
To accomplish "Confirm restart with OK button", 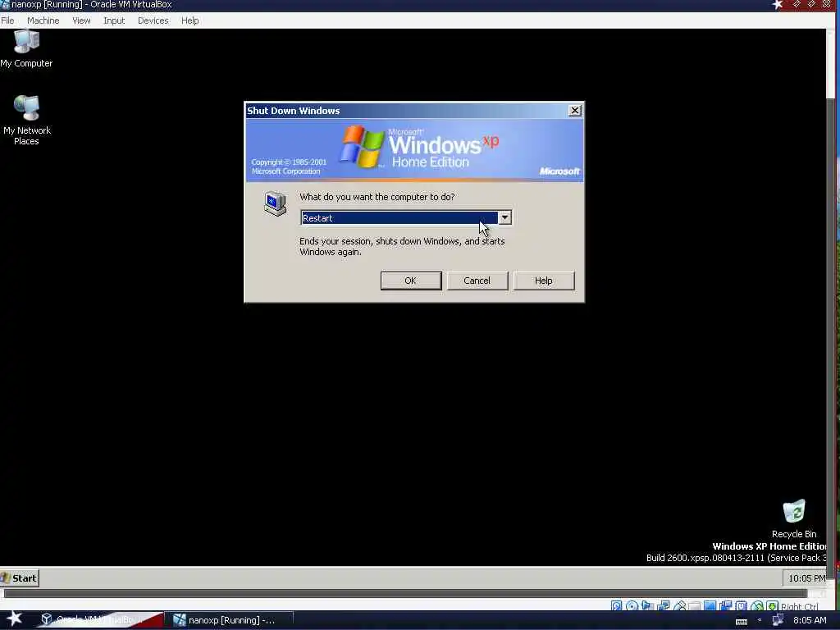I will click(x=411, y=281).
